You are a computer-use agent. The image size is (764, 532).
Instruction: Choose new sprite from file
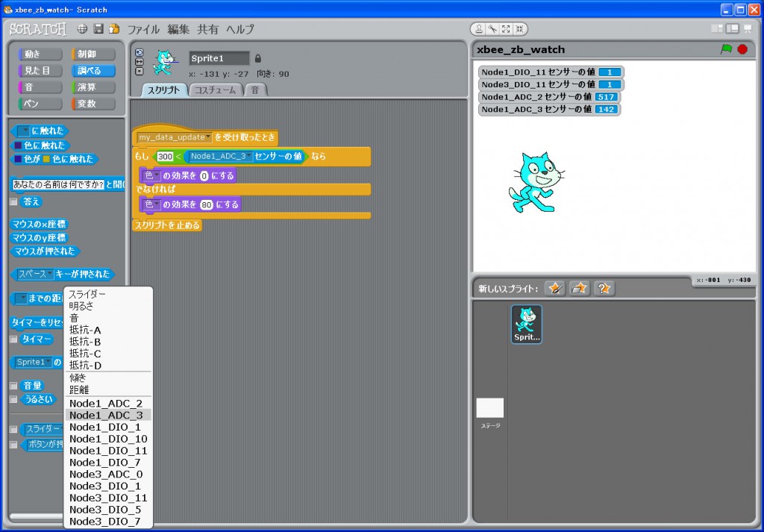(579, 289)
